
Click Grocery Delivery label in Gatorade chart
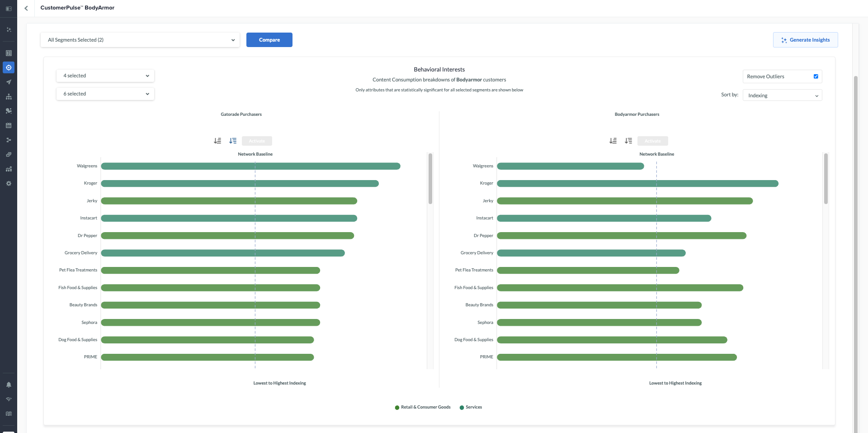(81, 253)
